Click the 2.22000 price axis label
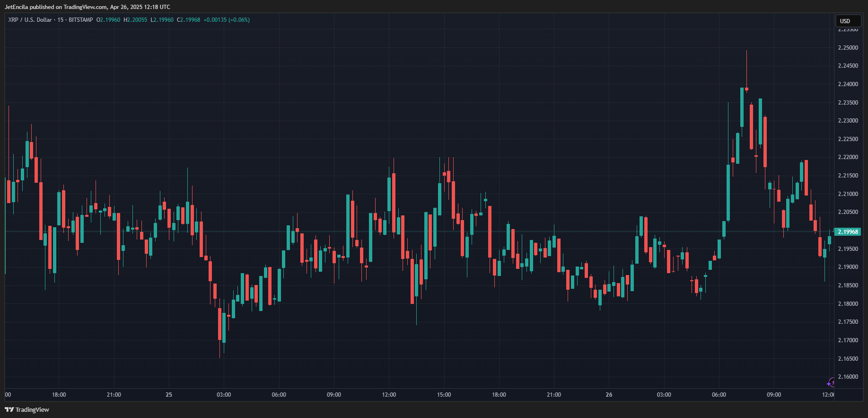This screenshot has height=418, width=868. [848, 157]
